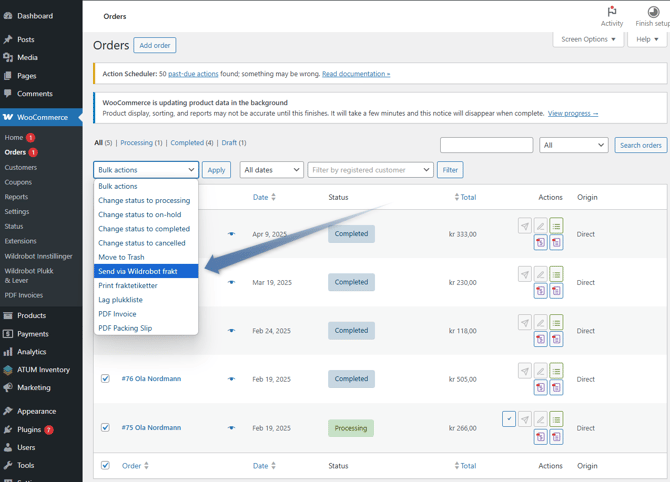Open the past-due actions link
This screenshot has height=482, width=670.
point(193,74)
